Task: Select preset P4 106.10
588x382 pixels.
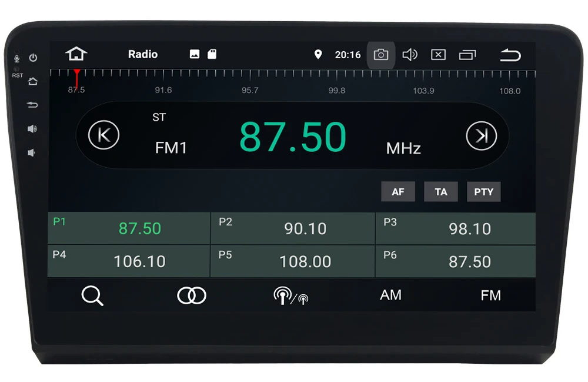Action: 129,261
